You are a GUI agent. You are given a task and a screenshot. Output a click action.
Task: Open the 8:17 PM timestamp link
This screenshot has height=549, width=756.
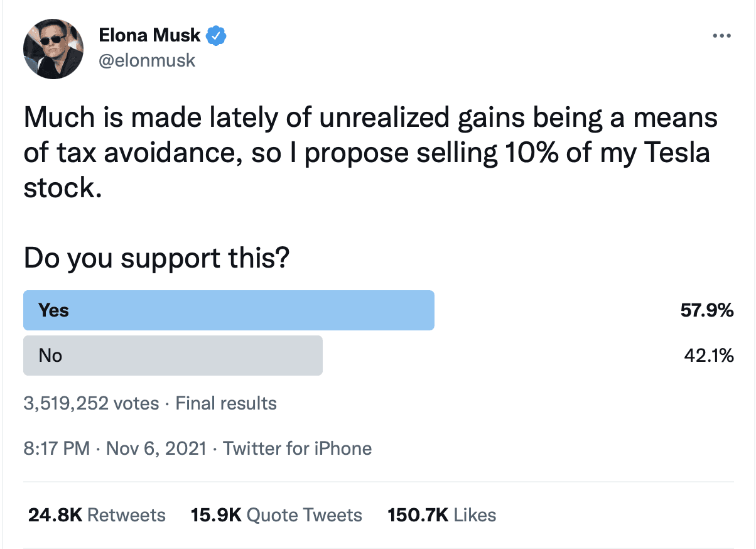coord(57,448)
